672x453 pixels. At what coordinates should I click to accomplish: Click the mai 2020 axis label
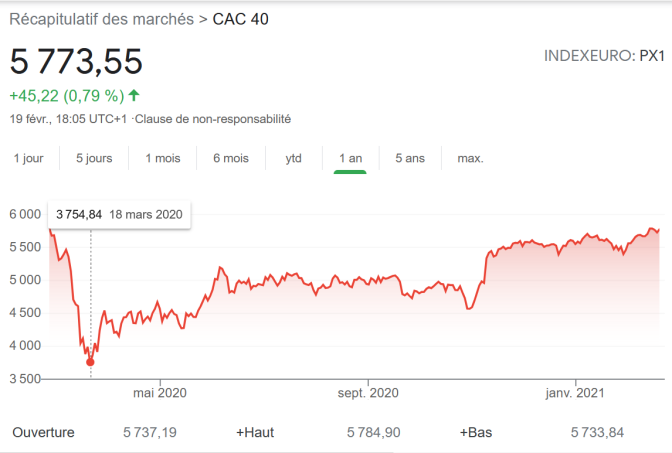pos(160,393)
